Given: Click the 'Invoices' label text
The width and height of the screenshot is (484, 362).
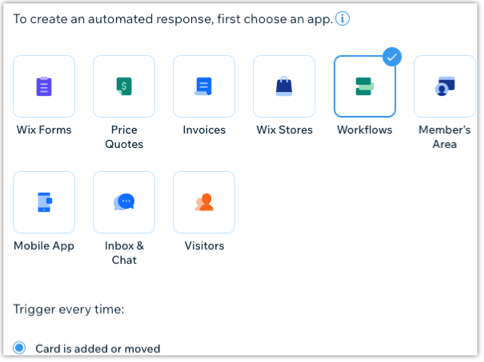Looking at the screenshot, I should (x=204, y=130).
